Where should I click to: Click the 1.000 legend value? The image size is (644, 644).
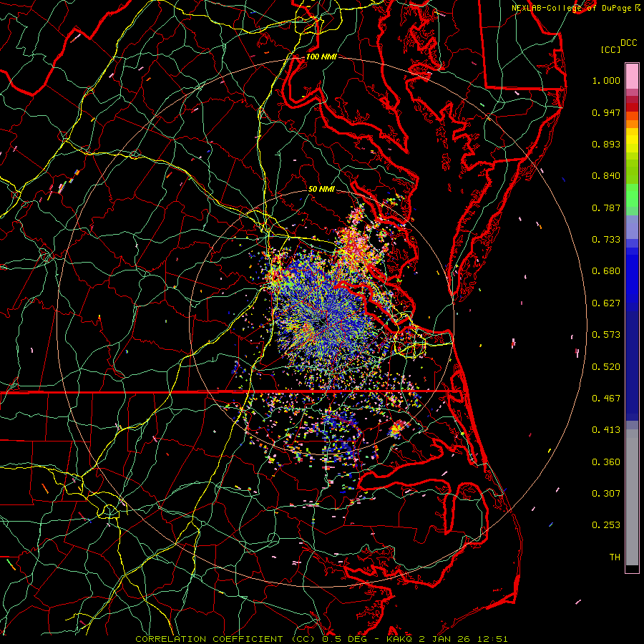point(606,80)
